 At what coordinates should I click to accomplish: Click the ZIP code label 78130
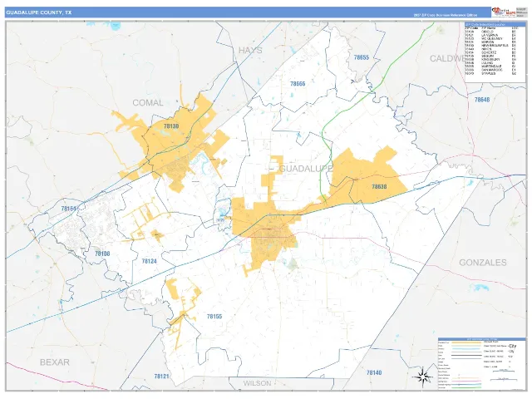(171, 126)
